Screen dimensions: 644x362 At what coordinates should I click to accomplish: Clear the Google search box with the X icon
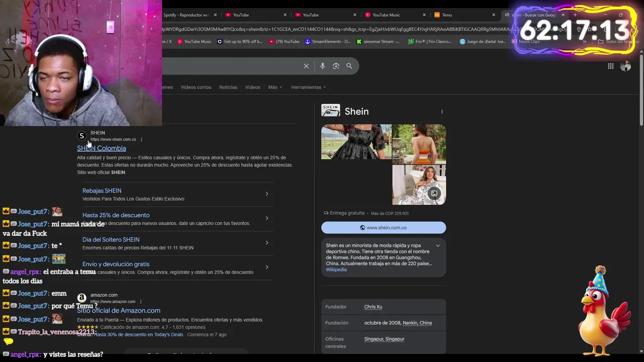pos(306,66)
